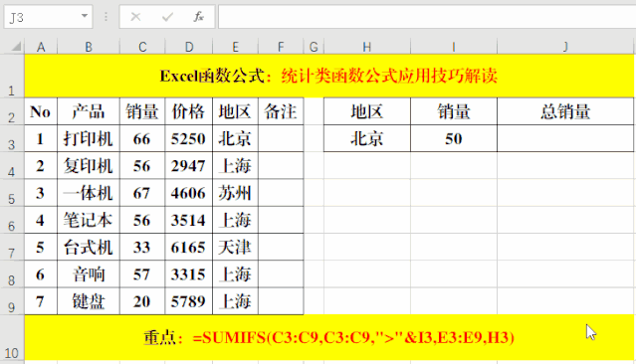Click the '销量' header in column C
Image resolution: width=636 pixels, height=364 pixels.
pos(142,111)
